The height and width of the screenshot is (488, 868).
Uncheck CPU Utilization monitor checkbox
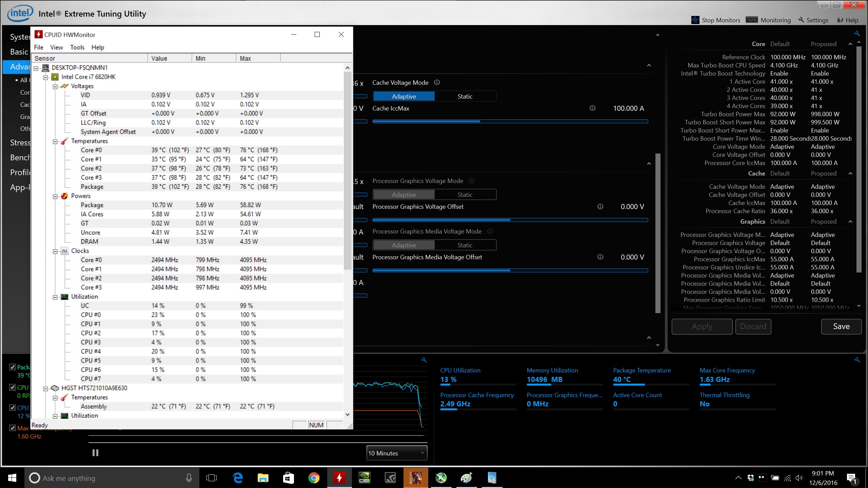[13, 408]
